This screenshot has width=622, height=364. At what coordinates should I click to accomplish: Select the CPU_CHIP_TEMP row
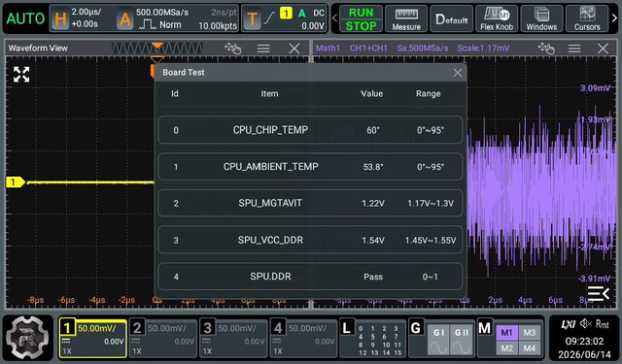310,130
